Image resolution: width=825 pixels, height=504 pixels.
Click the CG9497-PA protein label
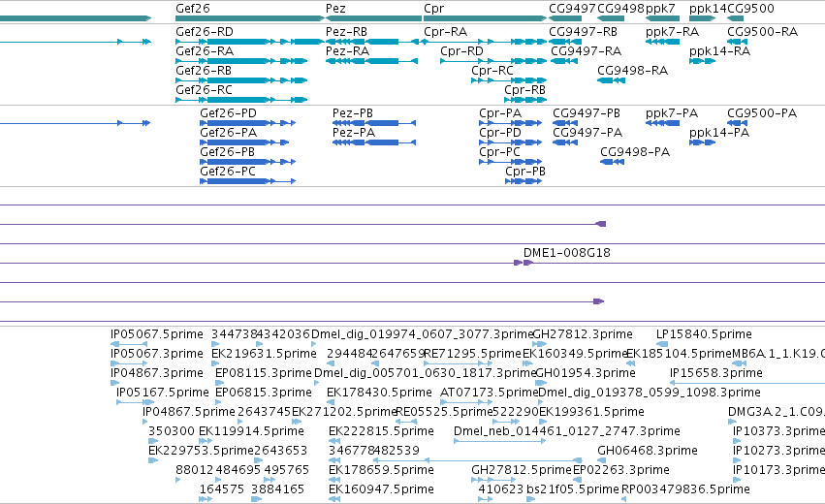tap(587, 133)
